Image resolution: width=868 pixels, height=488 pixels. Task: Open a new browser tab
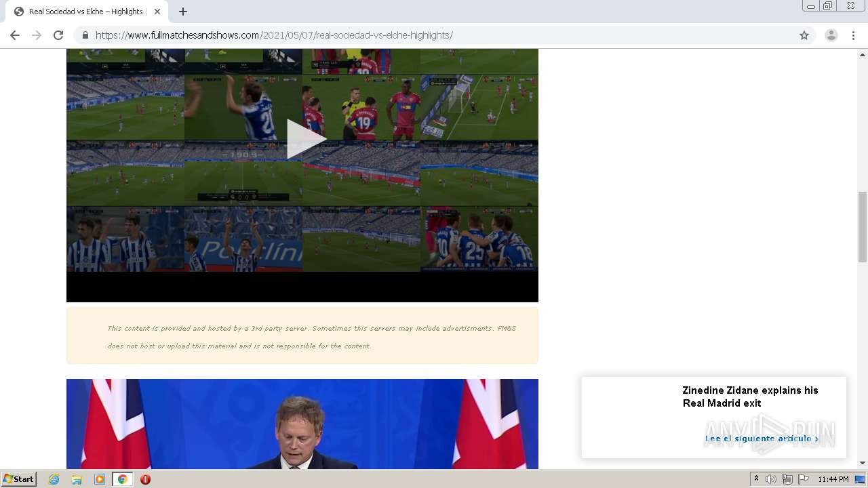point(183,12)
